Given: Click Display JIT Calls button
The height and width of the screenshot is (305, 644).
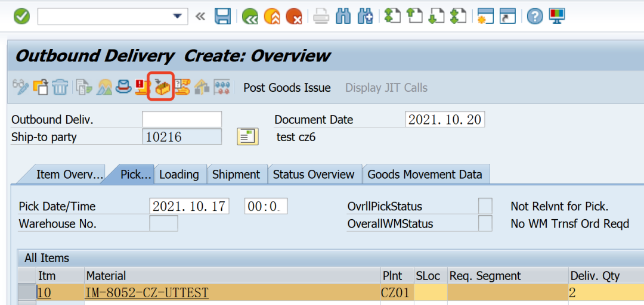Looking at the screenshot, I should 386,88.
